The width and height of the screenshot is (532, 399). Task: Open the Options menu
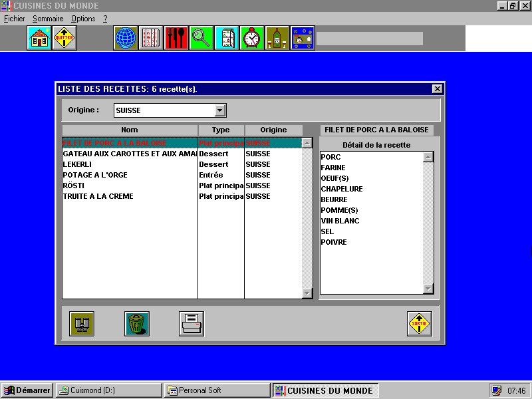(x=83, y=19)
